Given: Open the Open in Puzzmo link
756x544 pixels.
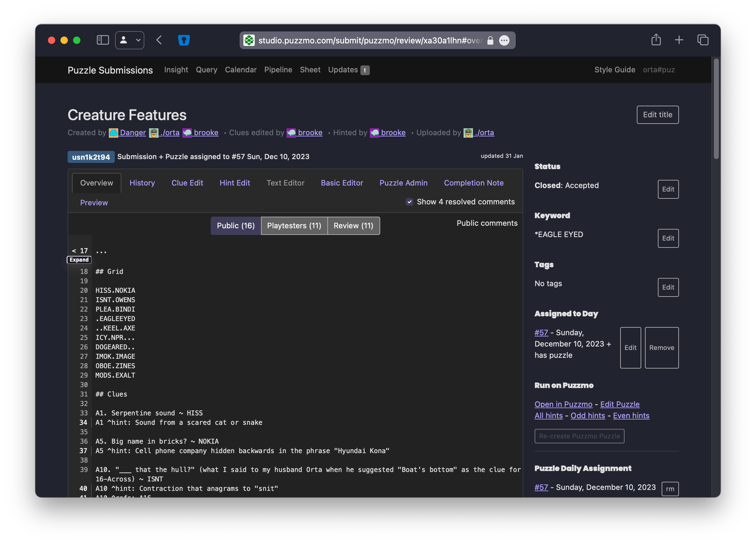Looking at the screenshot, I should [563, 404].
